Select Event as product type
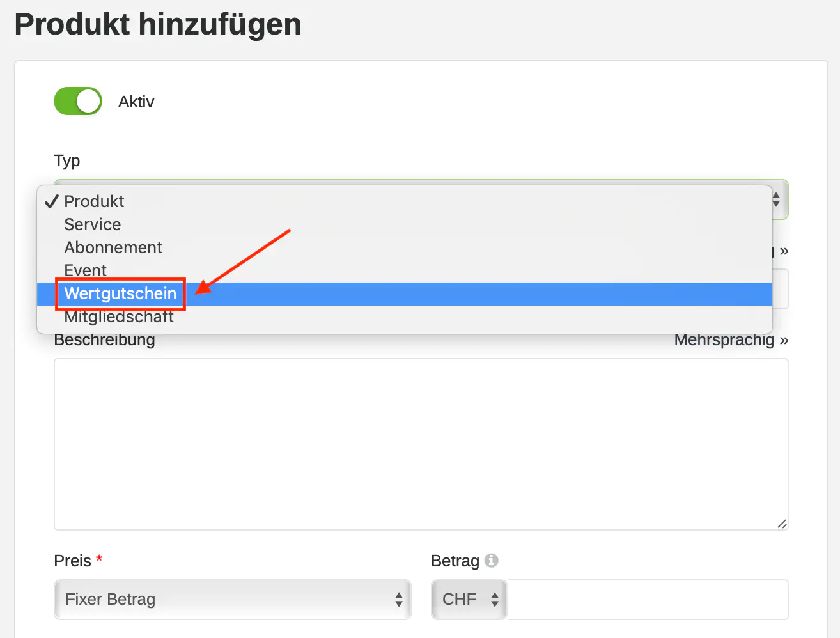840x638 pixels. (x=85, y=270)
